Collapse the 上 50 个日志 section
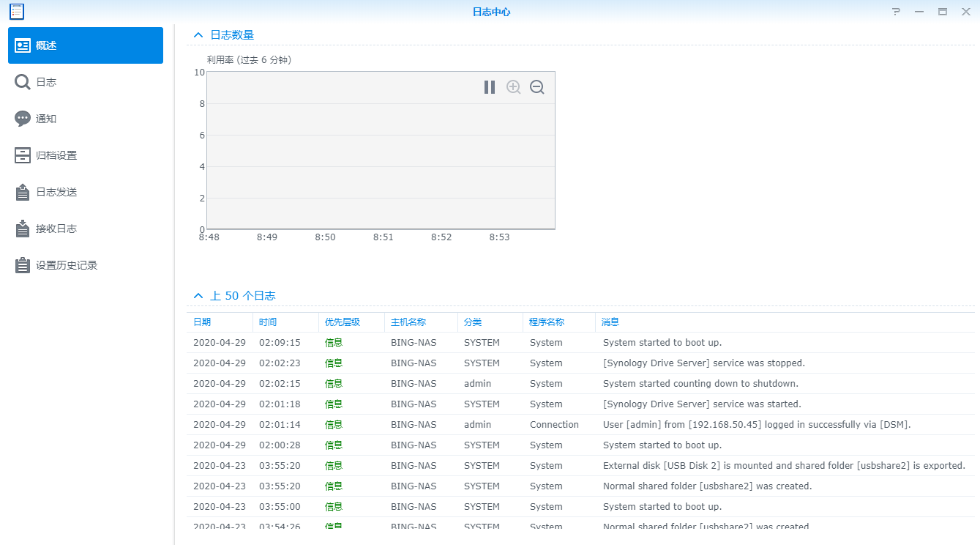 point(198,296)
